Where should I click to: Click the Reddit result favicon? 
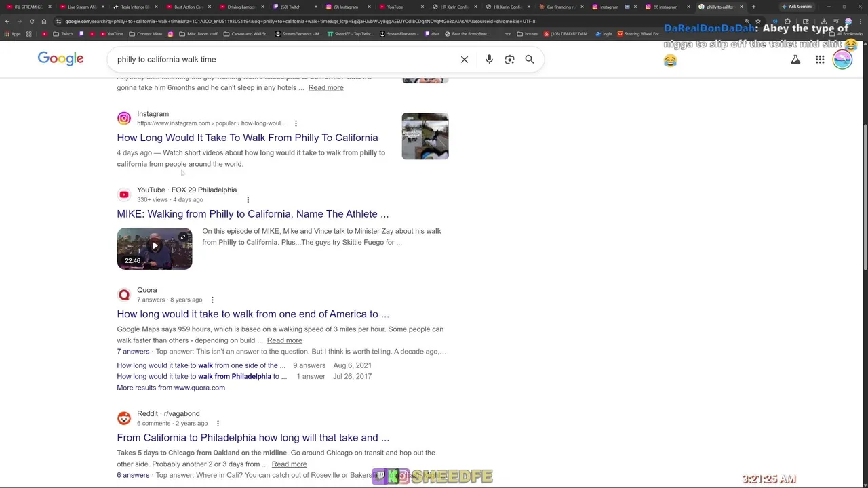point(123,418)
